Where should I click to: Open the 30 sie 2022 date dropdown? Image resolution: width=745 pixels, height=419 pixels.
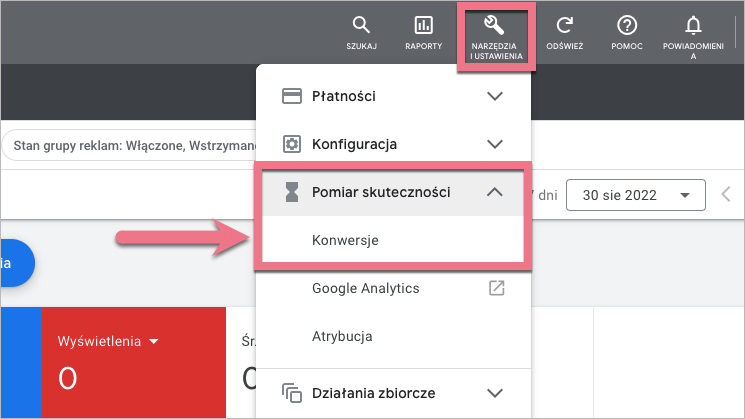635,195
